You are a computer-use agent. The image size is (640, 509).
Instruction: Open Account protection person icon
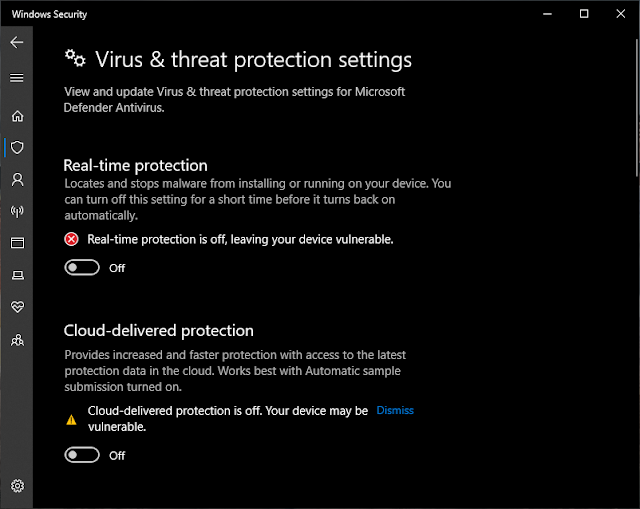[17, 179]
